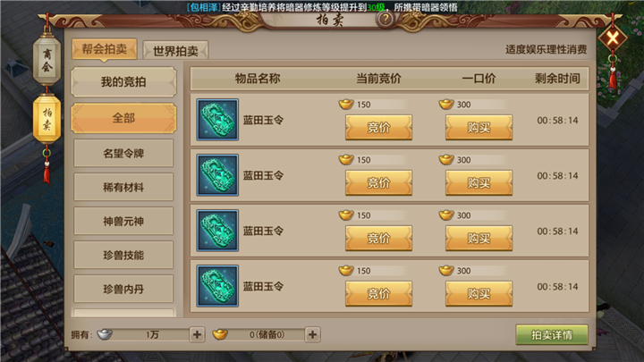Select the first 蓝田玉令 item icon
Image resolution: width=644 pixels, height=362 pixels.
(217, 120)
